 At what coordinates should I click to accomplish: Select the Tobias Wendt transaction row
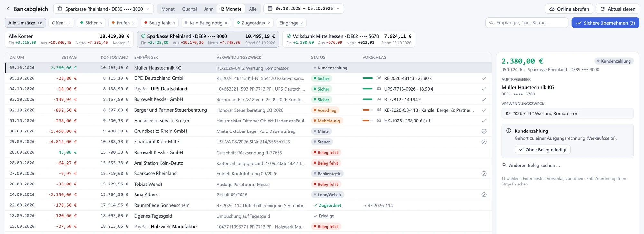248,184
